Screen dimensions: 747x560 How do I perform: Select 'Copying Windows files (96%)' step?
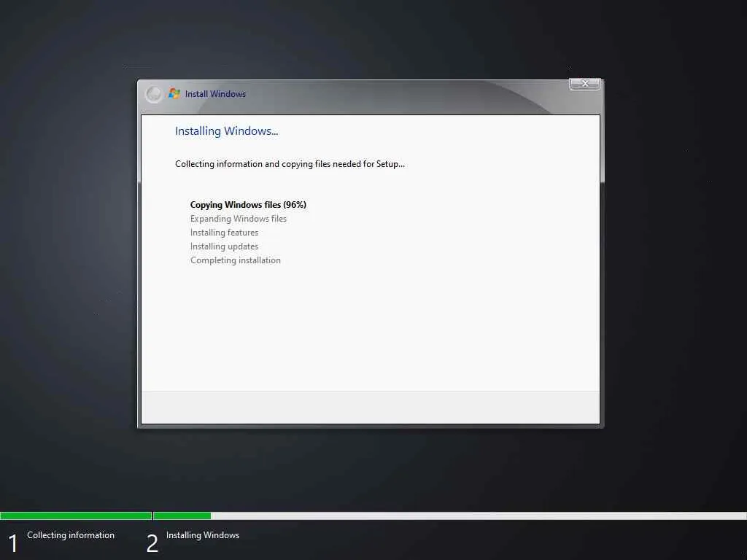[248, 205]
